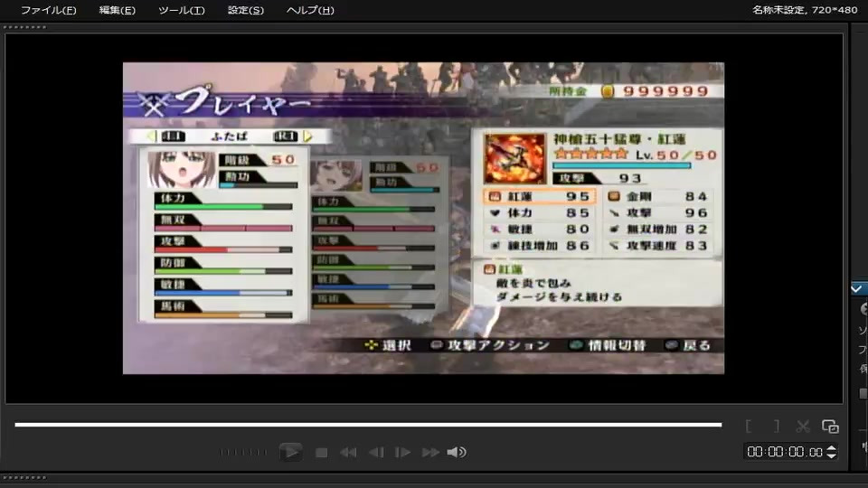
Task: Set mark-in with the left bracket icon
Action: click(749, 426)
